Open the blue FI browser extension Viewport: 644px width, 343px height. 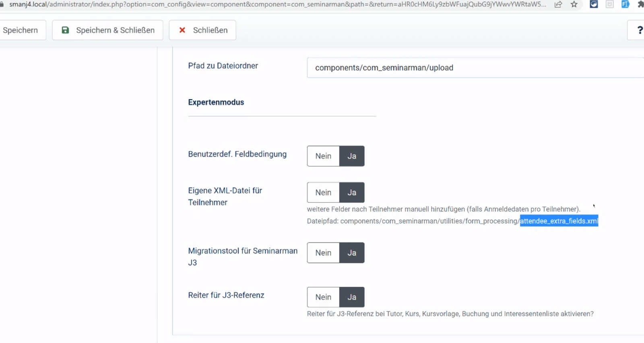(625, 4)
